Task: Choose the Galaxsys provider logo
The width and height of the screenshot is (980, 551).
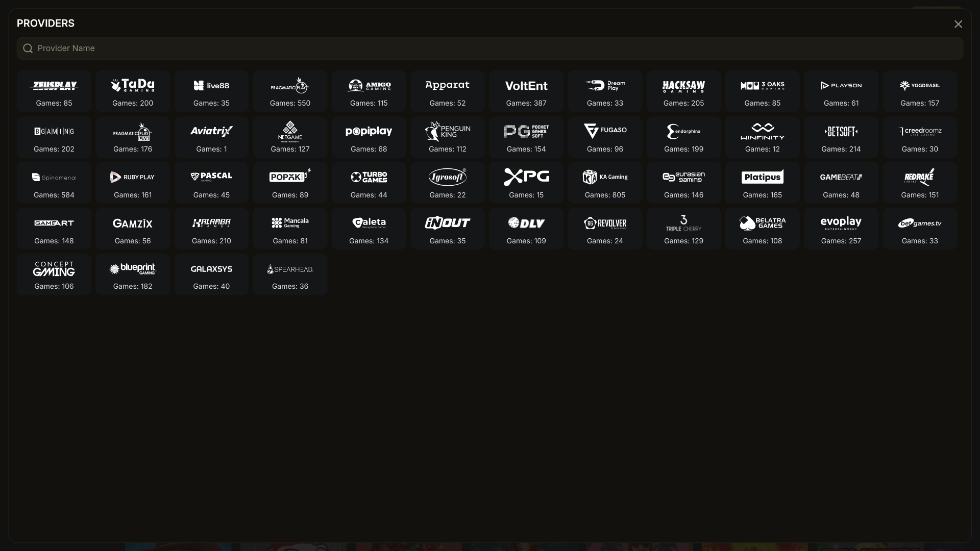Action: tap(211, 269)
